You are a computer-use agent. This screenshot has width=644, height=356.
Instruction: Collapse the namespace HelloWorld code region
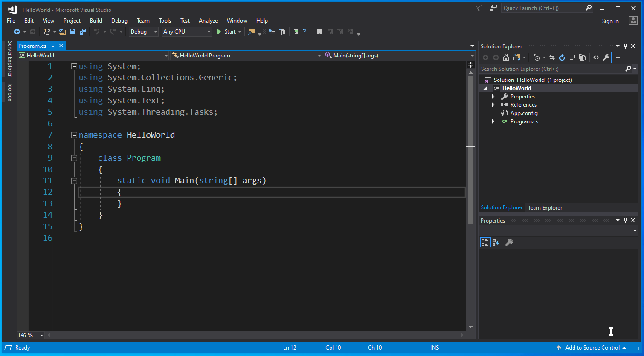(74, 135)
